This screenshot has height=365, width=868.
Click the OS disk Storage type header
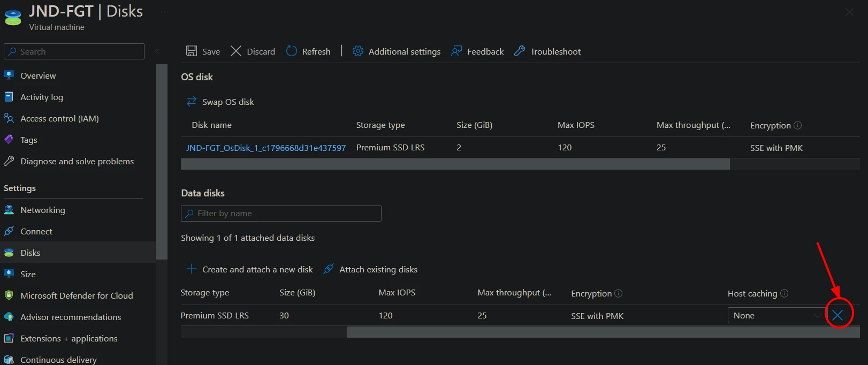[380, 125]
